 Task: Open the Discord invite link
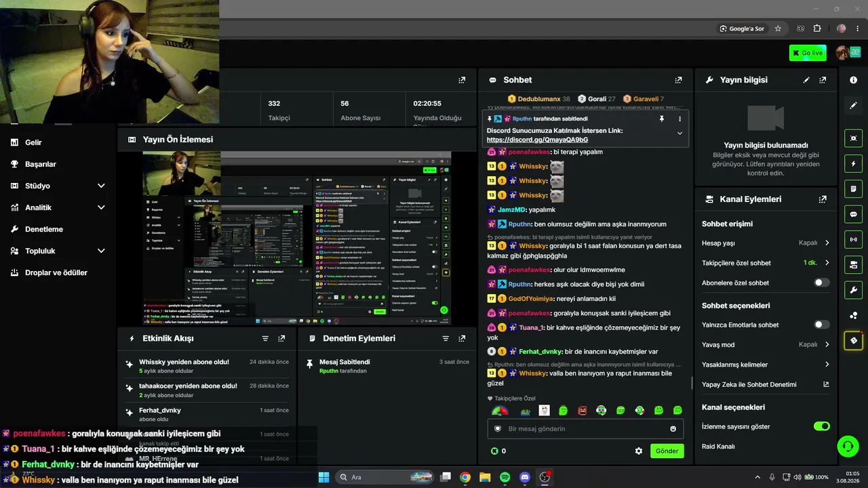click(x=537, y=140)
